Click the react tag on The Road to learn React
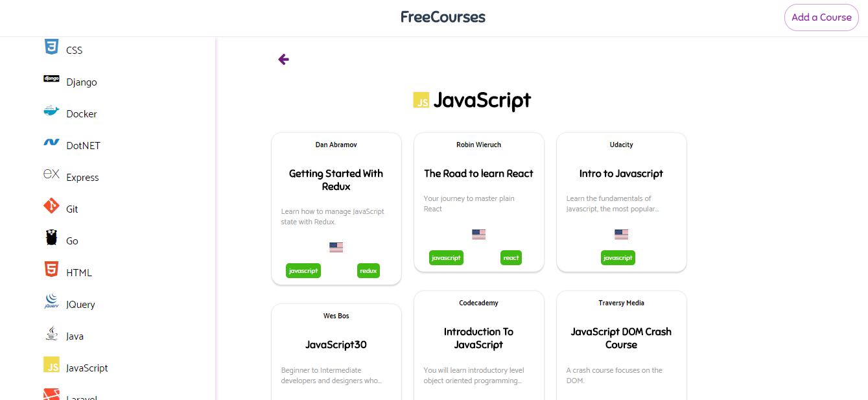Image resolution: width=868 pixels, height=400 pixels. (x=511, y=257)
